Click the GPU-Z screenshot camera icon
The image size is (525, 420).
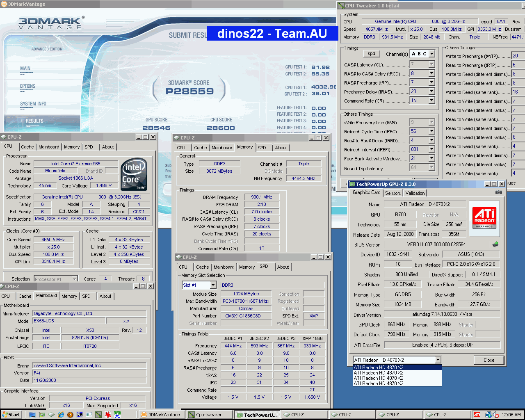[x=498, y=192]
